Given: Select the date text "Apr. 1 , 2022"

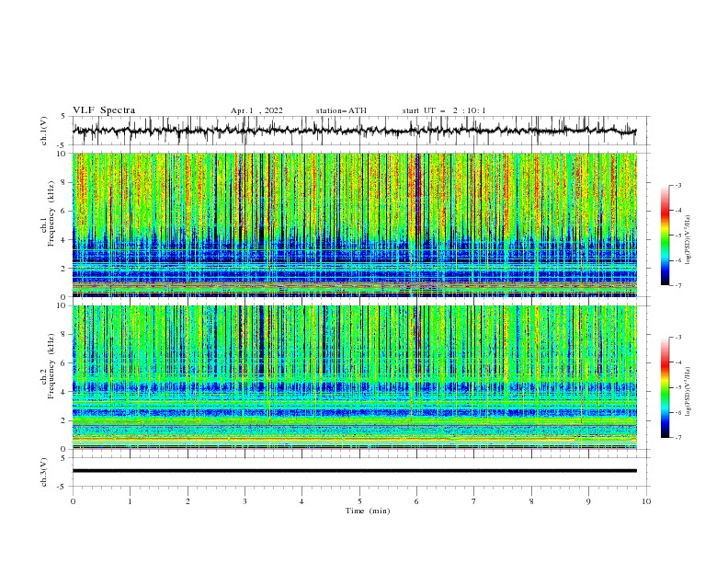Looking at the screenshot, I should tap(256, 110).
